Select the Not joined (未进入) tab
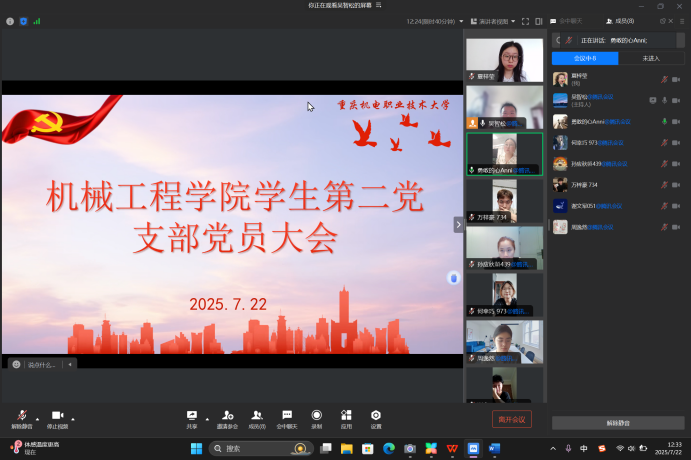The height and width of the screenshot is (460, 691). (x=651, y=58)
